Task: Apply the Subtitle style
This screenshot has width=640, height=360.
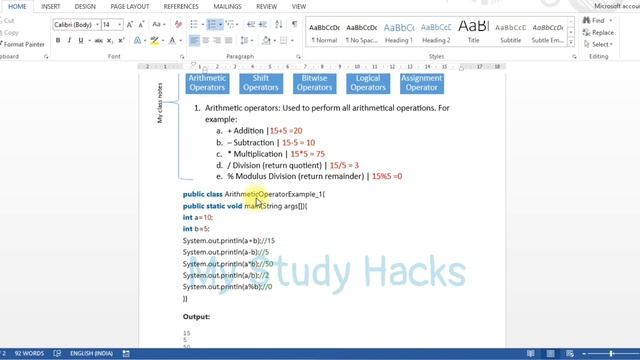Action: 511,33
